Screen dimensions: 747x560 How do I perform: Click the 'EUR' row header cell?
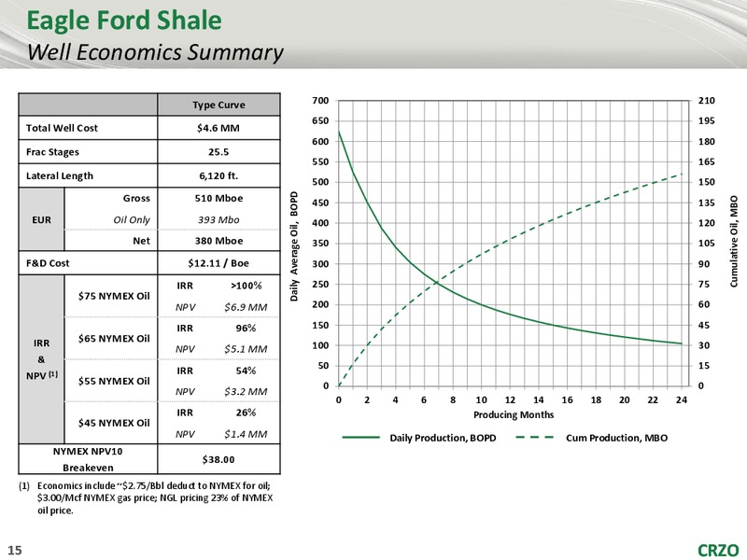point(41,219)
